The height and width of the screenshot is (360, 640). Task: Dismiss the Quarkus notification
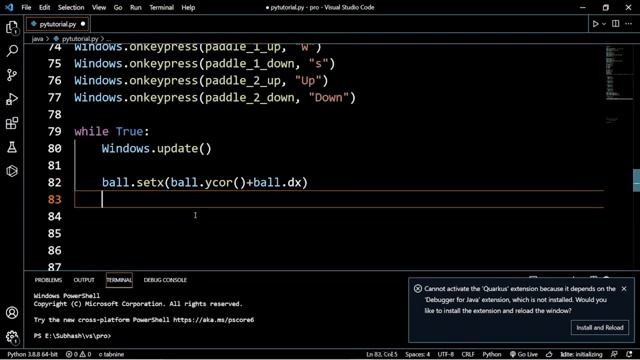[x=624, y=289]
